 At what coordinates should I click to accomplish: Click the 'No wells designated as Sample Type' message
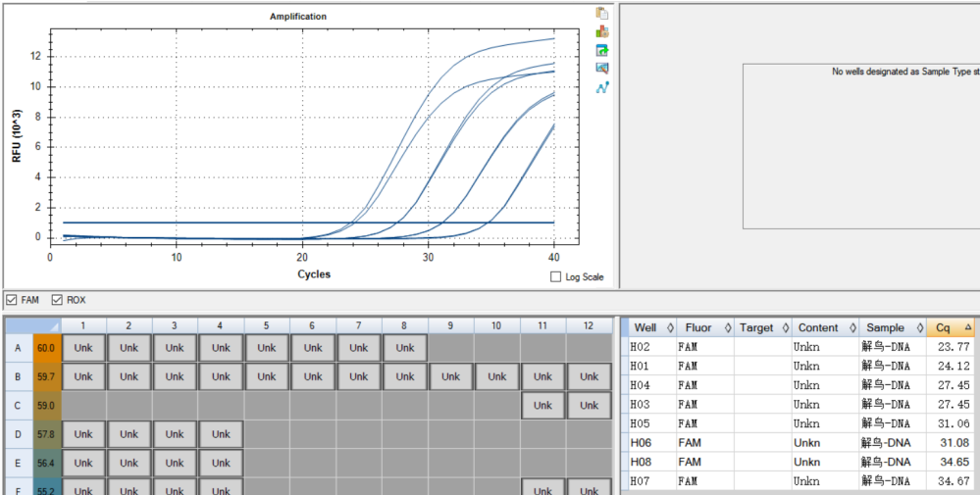(905, 72)
